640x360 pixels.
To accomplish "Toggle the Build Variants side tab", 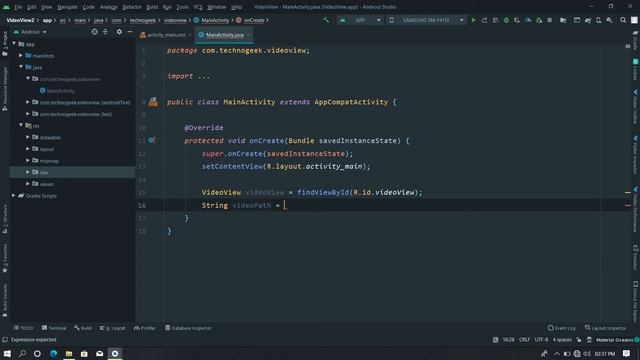I will pos(5,301).
